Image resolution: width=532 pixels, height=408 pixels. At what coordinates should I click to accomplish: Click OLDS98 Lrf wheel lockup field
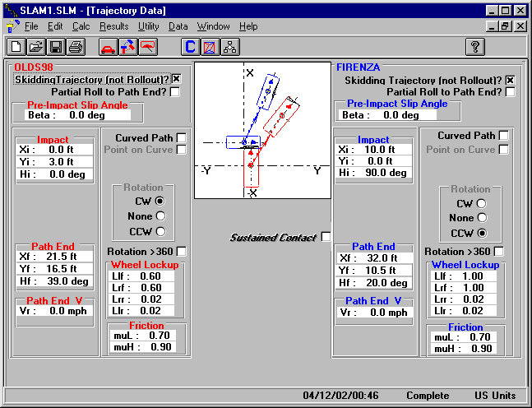pos(141,288)
